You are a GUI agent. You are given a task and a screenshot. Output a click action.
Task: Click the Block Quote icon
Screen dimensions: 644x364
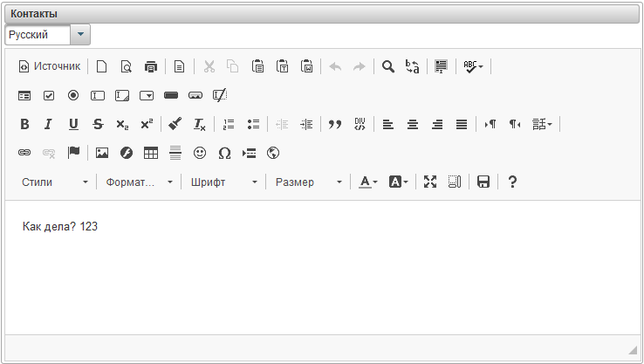coord(334,124)
